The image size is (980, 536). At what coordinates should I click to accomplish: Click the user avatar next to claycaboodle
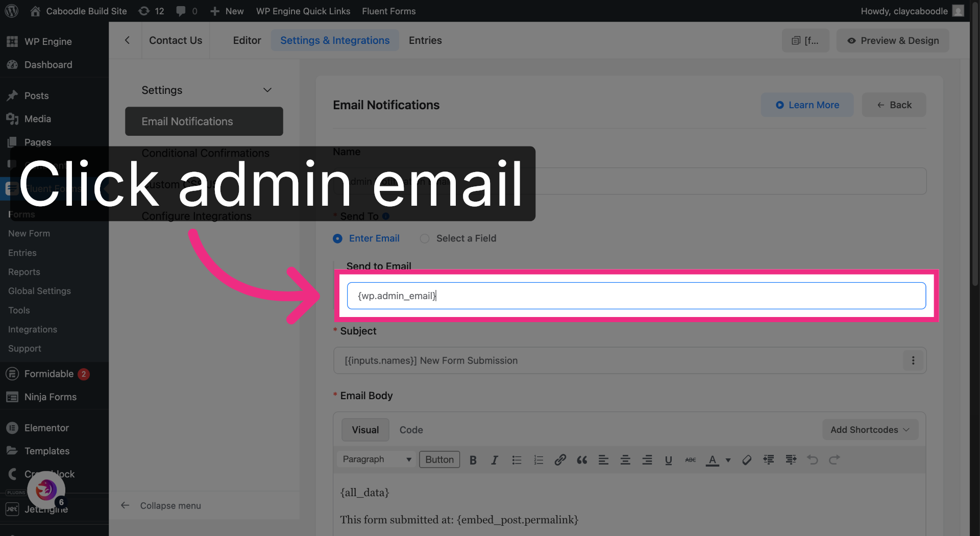pos(958,11)
